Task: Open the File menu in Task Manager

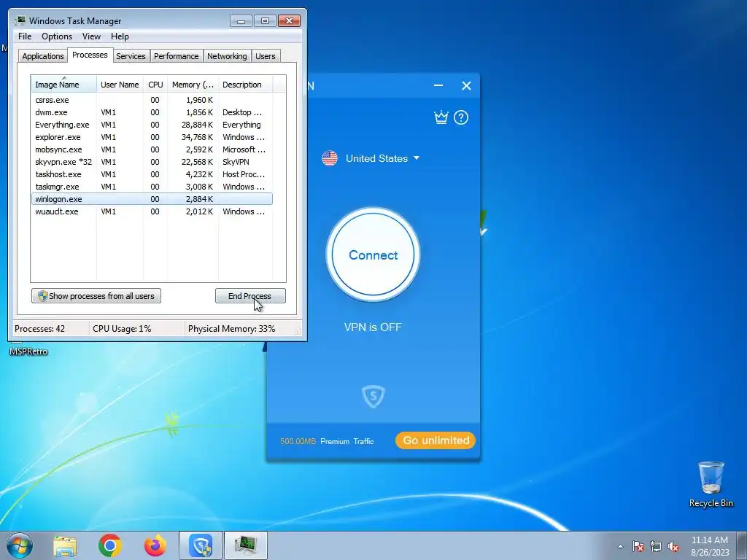Action: point(25,36)
